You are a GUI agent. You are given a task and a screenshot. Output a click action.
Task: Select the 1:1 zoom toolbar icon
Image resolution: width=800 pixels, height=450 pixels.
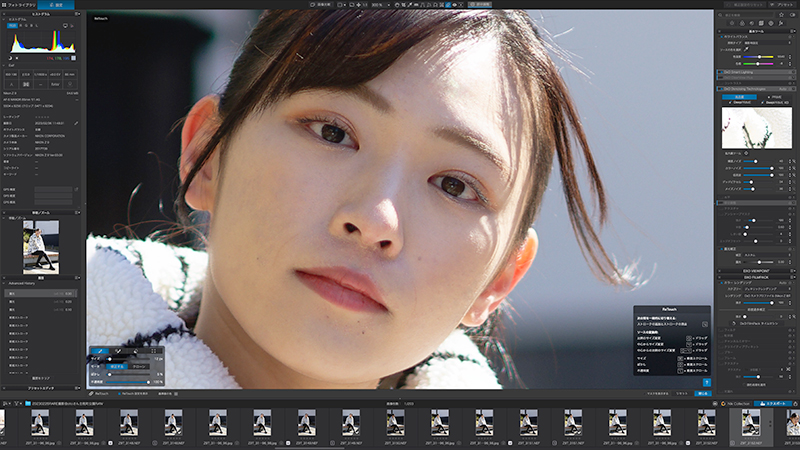[365, 5]
